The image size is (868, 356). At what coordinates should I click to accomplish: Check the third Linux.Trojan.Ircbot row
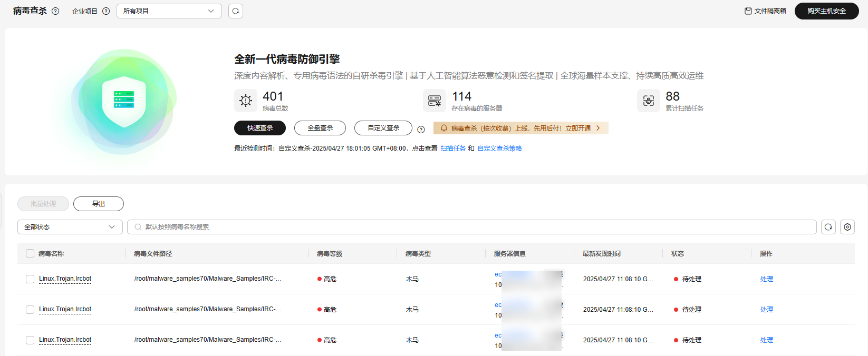coord(30,340)
